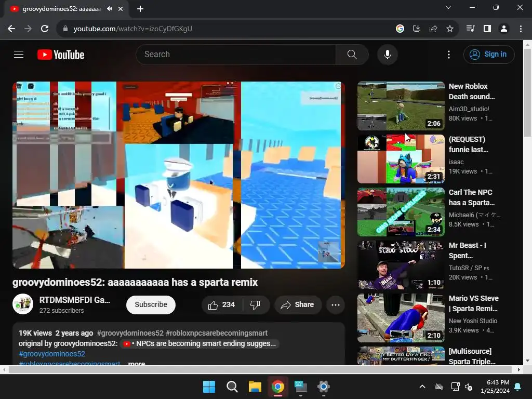Click the search magnifier button
Screen dimensions: 532x399
pos(352,54)
